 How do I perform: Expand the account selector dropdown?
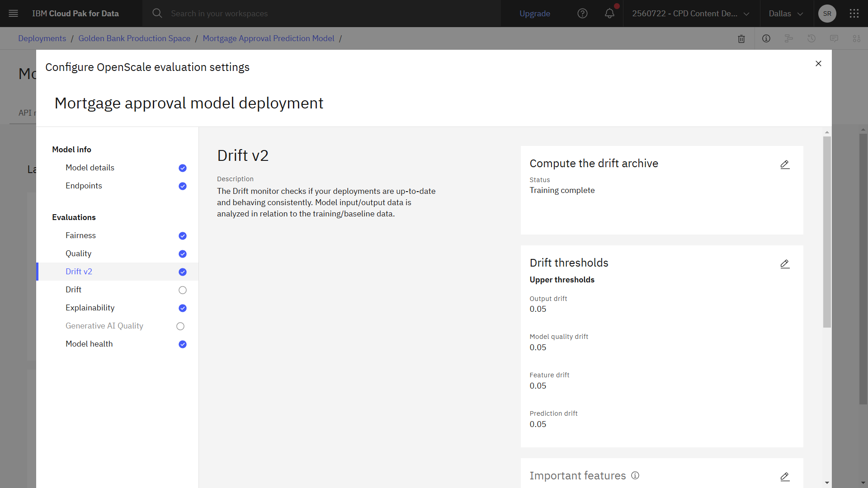pos(691,14)
